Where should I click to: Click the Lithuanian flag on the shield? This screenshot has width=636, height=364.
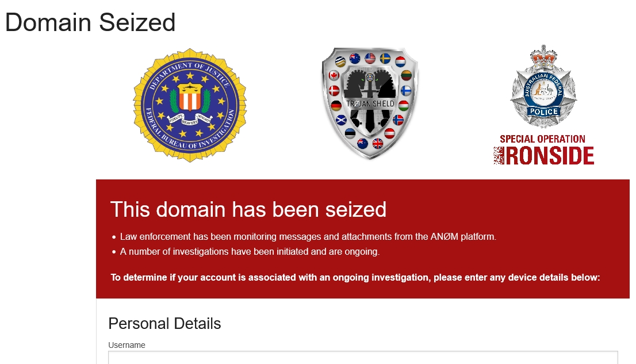click(407, 75)
